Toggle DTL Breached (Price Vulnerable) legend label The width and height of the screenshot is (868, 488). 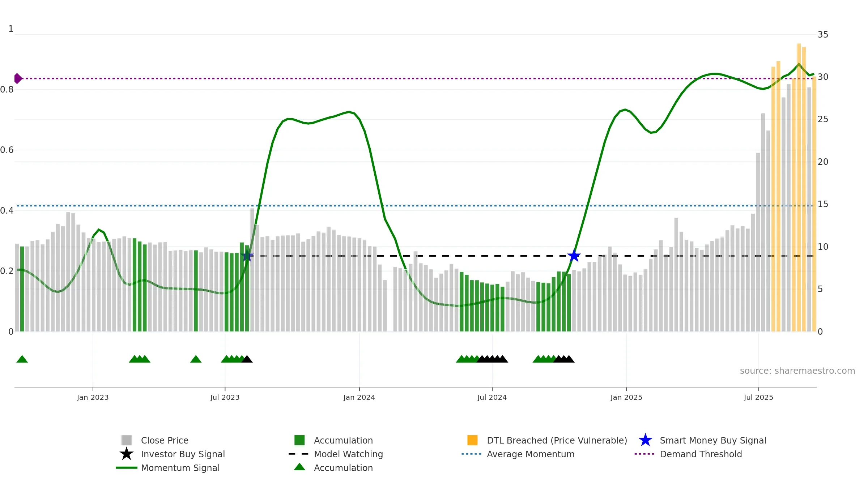[557, 440]
